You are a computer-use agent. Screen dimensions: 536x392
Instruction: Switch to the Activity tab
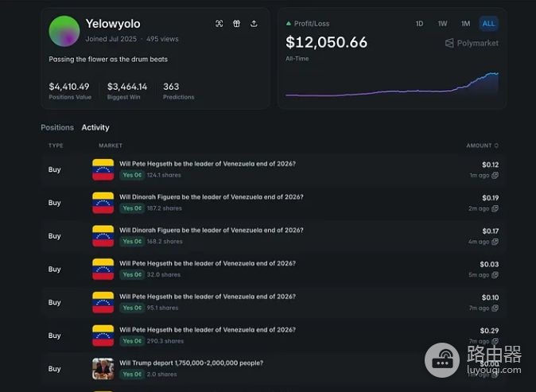pyautogui.click(x=95, y=127)
